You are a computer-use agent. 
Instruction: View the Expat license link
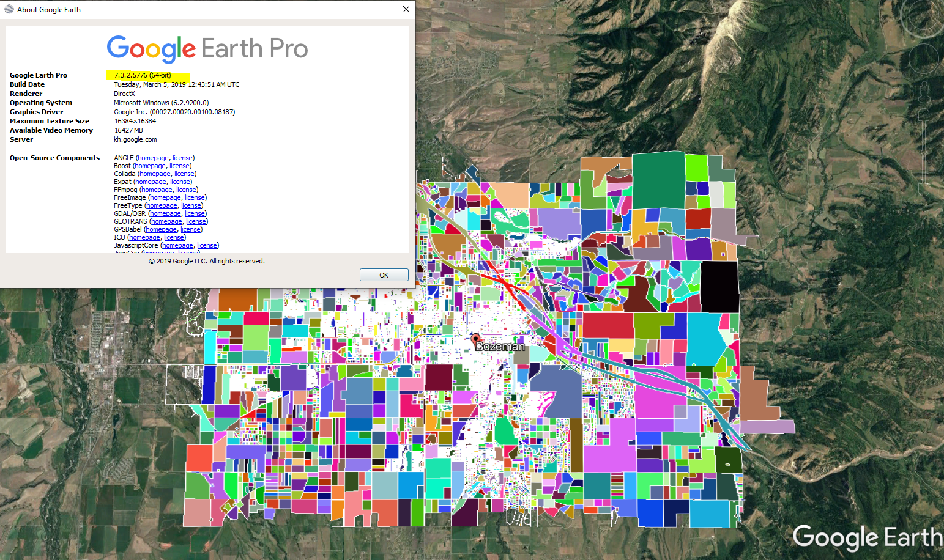(x=180, y=182)
